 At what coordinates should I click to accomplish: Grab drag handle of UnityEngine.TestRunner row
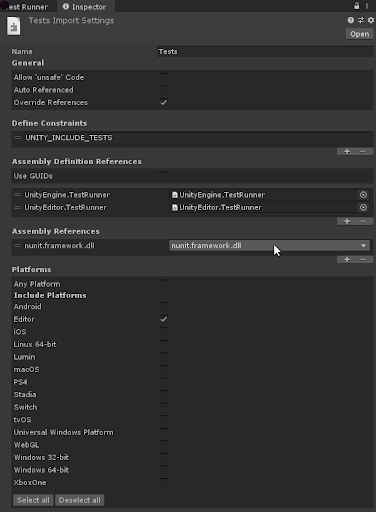click(17, 195)
